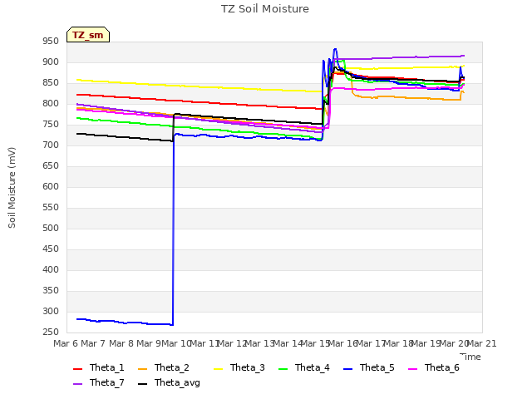The image size is (532, 399).
Task: Click the 800 y-axis tick label
Action: tap(51, 103)
